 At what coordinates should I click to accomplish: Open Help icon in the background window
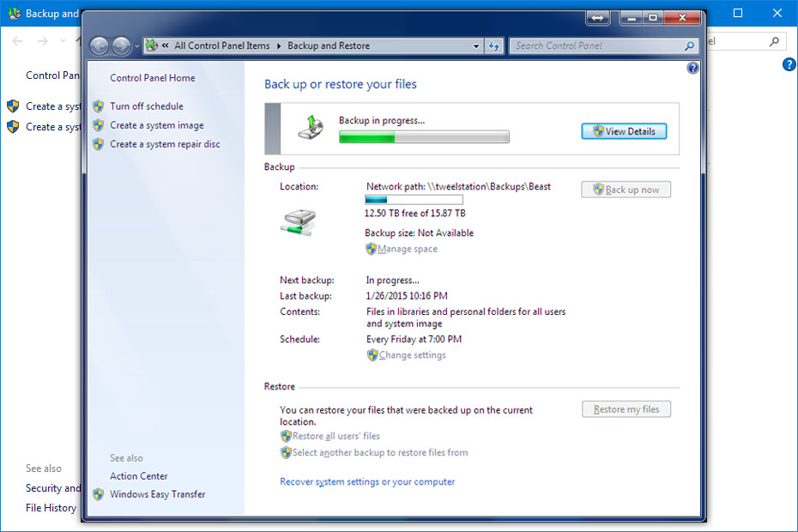789,64
